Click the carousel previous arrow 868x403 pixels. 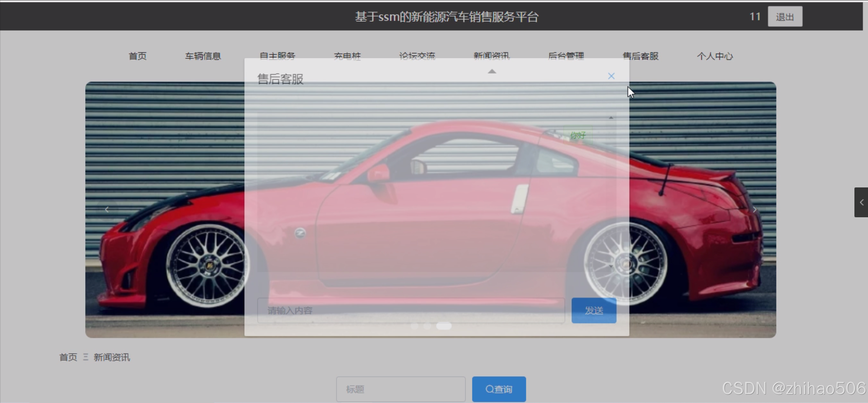pos(107,209)
